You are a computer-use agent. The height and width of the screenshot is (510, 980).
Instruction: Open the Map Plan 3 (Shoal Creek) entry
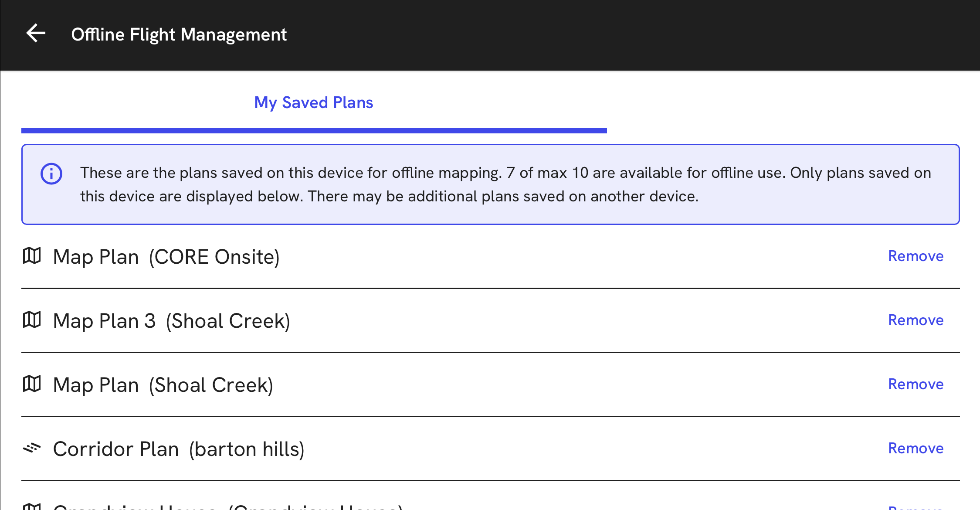(172, 320)
